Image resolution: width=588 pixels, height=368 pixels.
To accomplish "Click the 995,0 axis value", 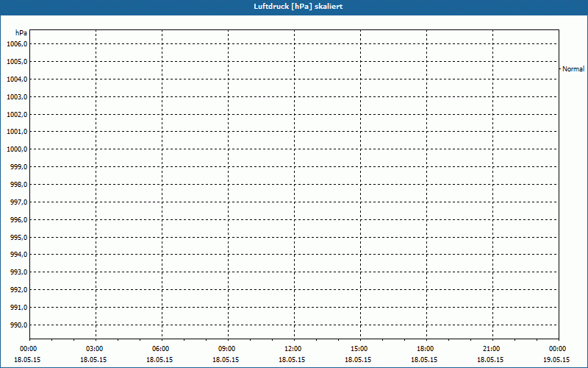I will pyautogui.click(x=19, y=237).
